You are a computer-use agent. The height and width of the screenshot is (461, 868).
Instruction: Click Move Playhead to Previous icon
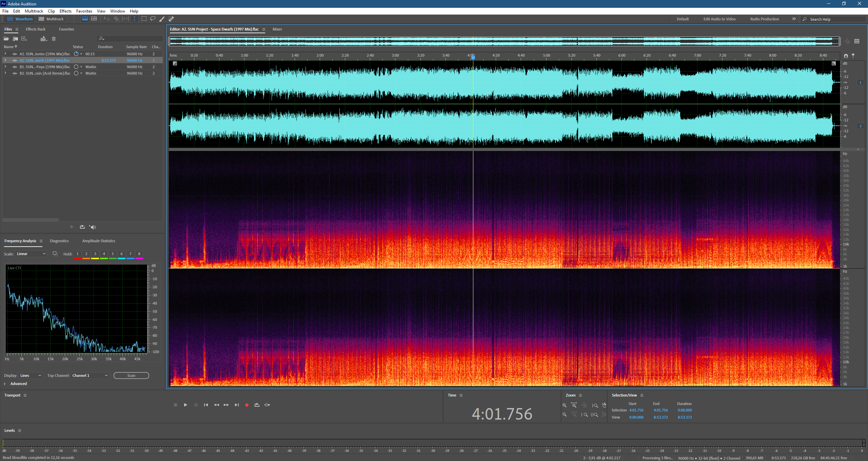(x=206, y=405)
